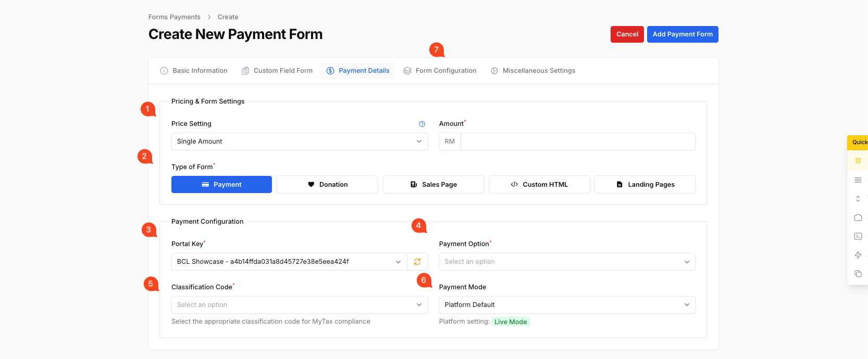Click the lightning bolt icon in Quick panel

pos(858,255)
